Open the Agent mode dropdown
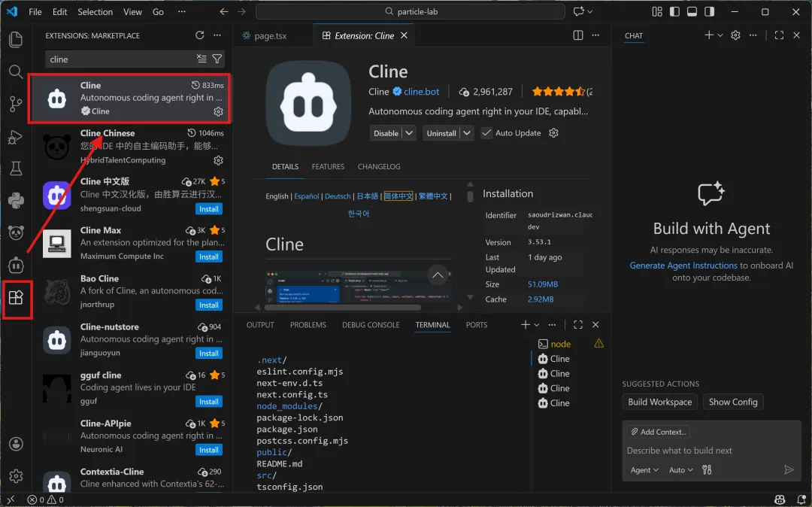The image size is (812, 507). pos(644,469)
